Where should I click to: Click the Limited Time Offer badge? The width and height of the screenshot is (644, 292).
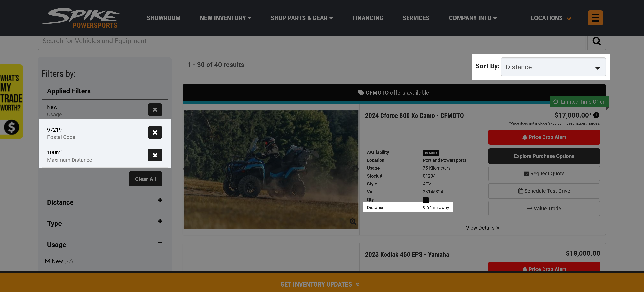click(x=579, y=102)
